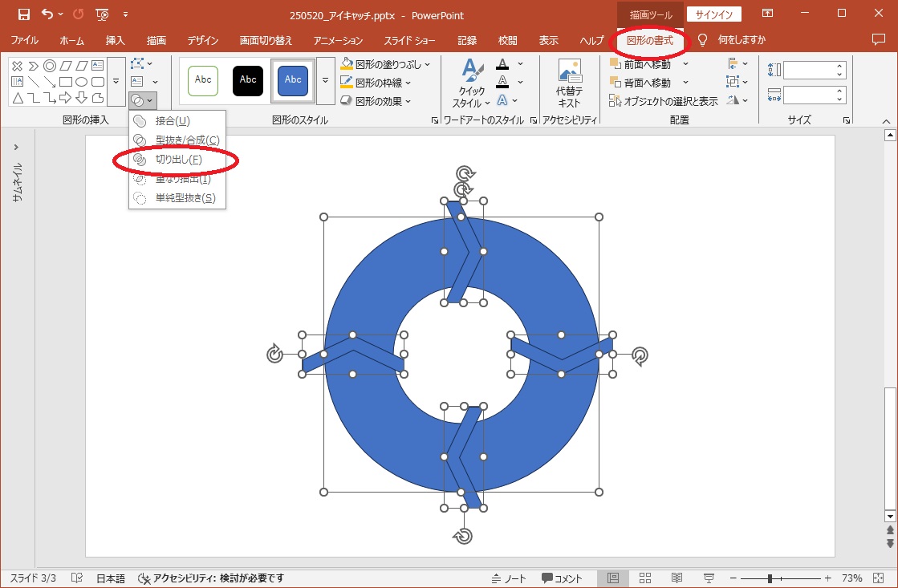898x588 pixels.
Task: Click the Fit slide to window icon
Action: click(x=876, y=578)
